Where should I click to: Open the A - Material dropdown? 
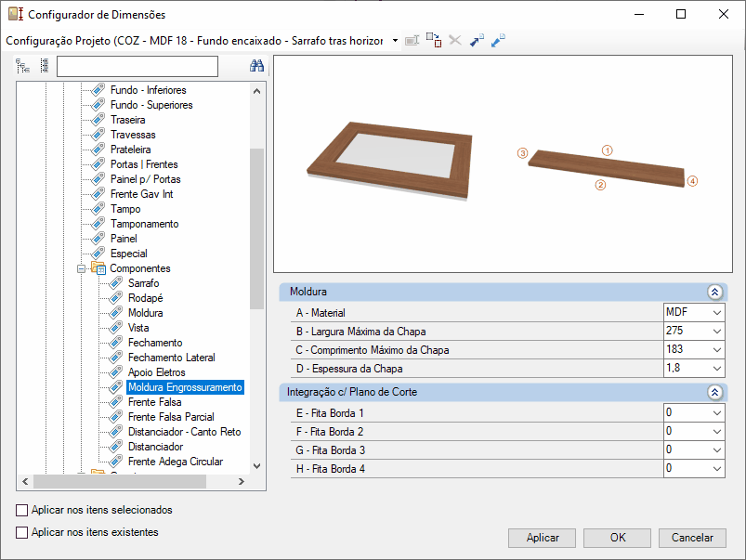pyautogui.click(x=717, y=313)
